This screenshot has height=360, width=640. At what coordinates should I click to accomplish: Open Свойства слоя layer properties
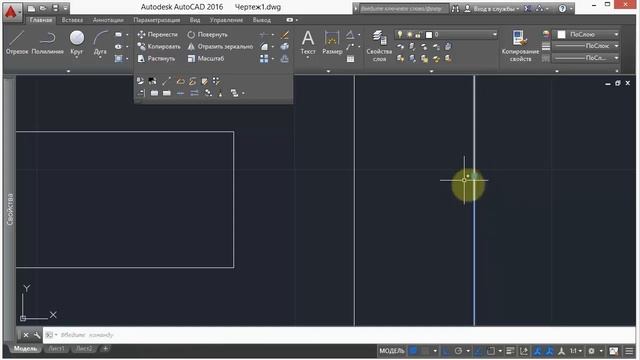379,46
